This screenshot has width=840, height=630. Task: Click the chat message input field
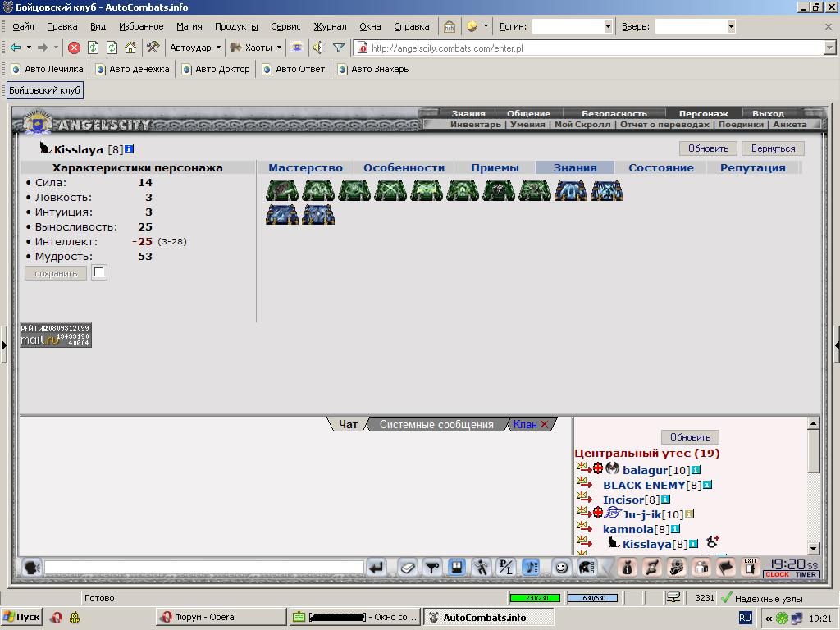coord(204,567)
